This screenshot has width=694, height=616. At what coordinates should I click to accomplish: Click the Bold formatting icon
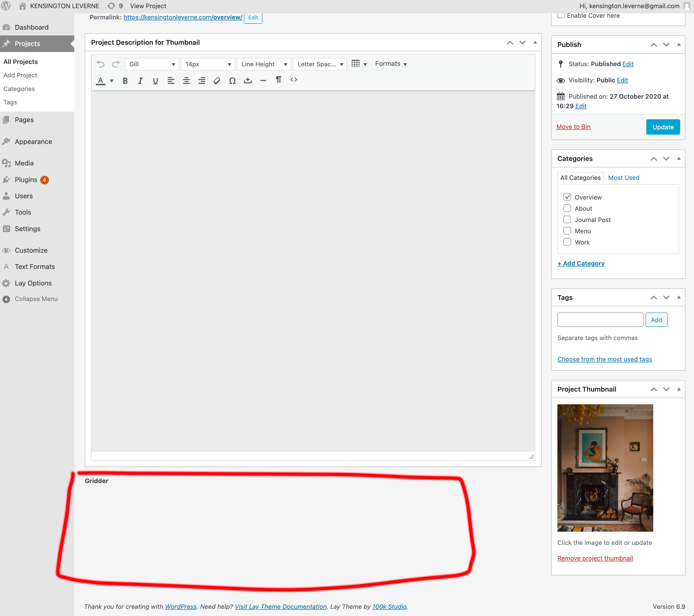tap(125, 80)
